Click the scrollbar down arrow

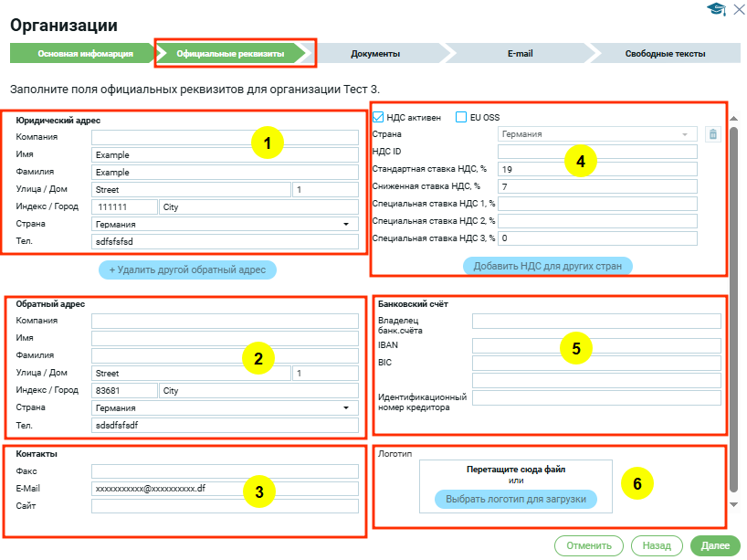[x=733, y=504]
